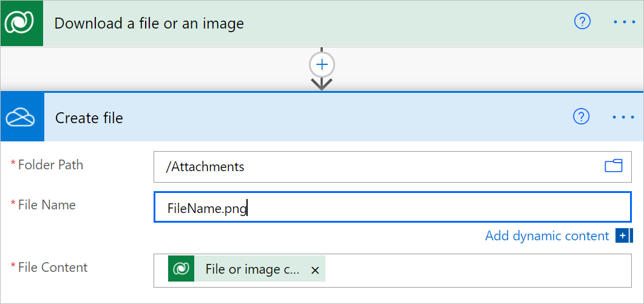
Task: Open the Download step's ellipsis menu
Action: [x=623, y=22]
